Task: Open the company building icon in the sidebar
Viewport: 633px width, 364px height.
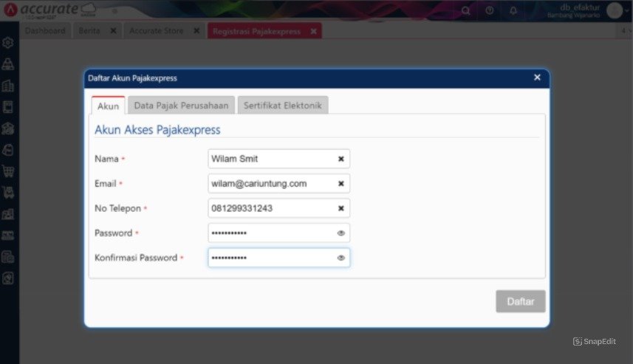Action: [x=8, y=86]
